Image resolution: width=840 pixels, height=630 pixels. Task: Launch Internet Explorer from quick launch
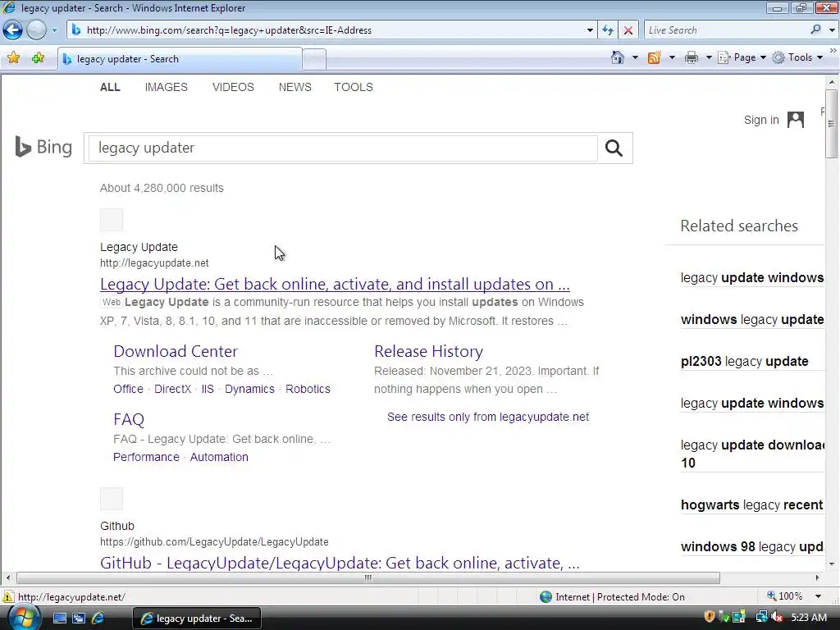(98, 619)
